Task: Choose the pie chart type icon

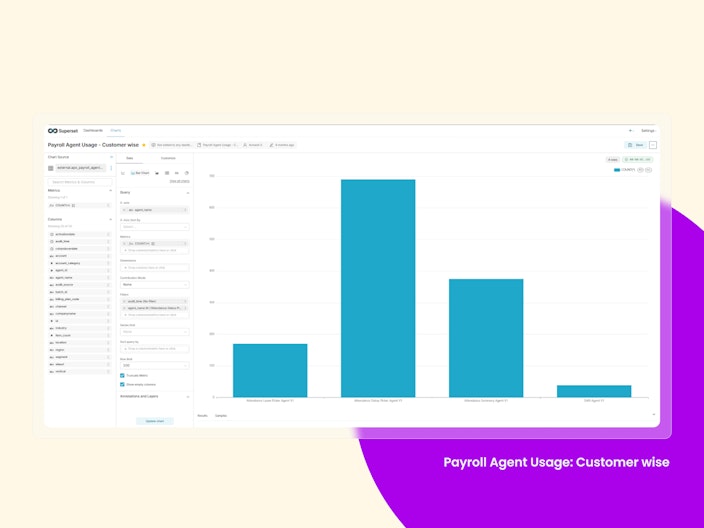Action: coord(187,173)
